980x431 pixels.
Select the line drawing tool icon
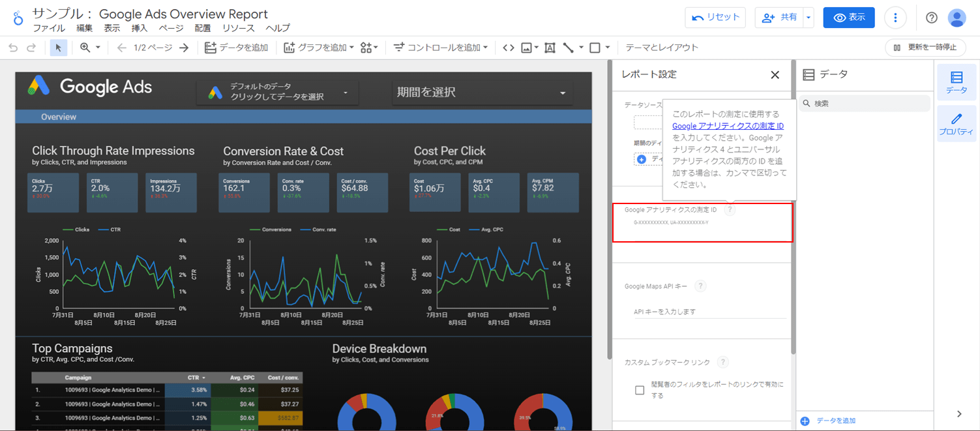569,48
